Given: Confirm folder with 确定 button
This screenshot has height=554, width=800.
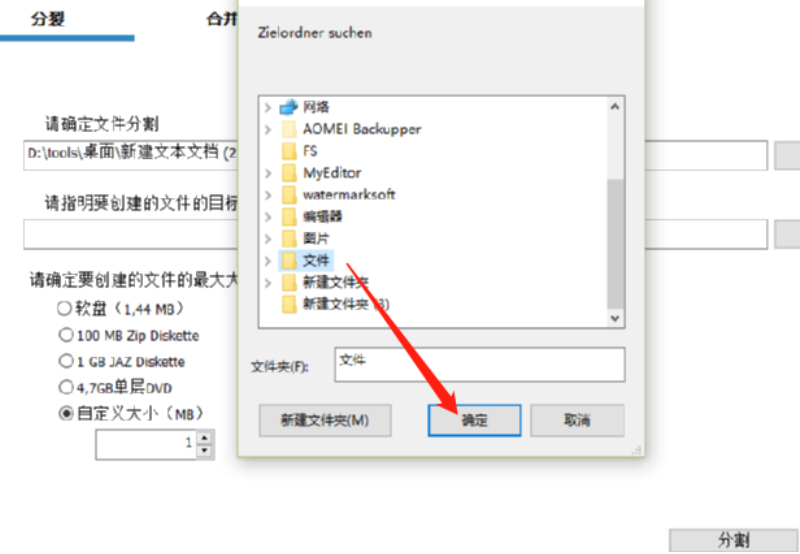Looking at the screenshot, I should click(x=474, y=420).
